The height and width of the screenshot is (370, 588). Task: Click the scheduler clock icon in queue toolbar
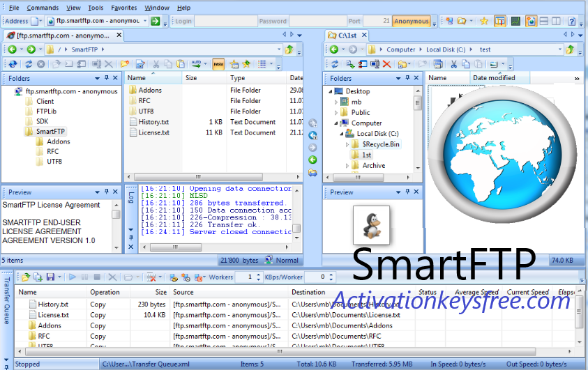186,277
